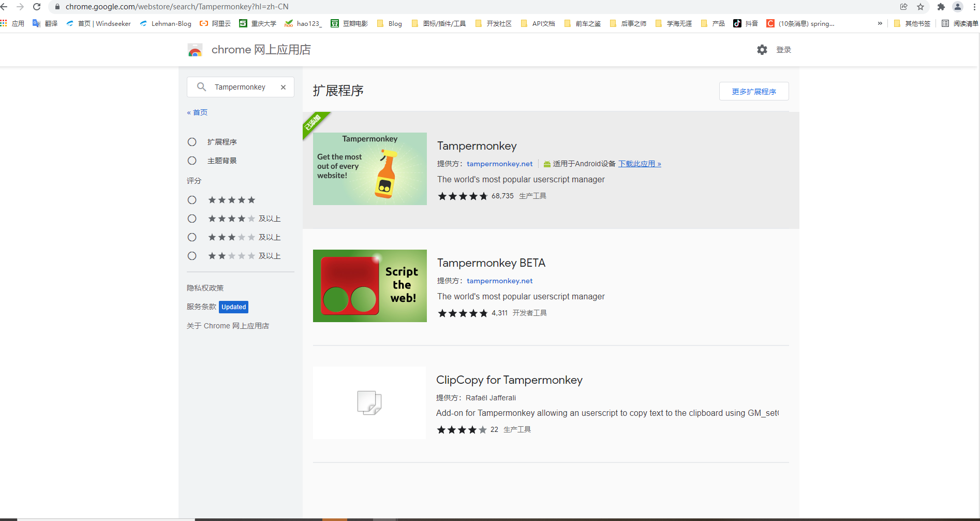The width and height of the screenshot is (980, 521).
Task: Click the Chrome Web Store rainbow logo
Action: (195, 50)
